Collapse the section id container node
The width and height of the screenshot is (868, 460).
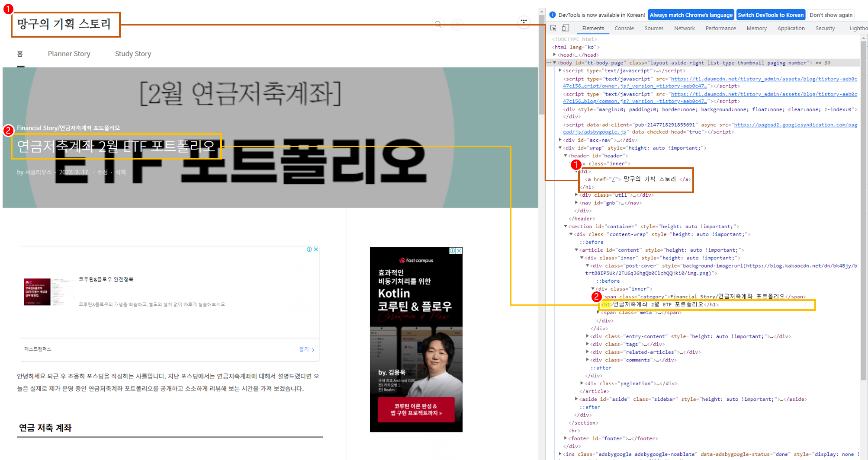[566, 226]
